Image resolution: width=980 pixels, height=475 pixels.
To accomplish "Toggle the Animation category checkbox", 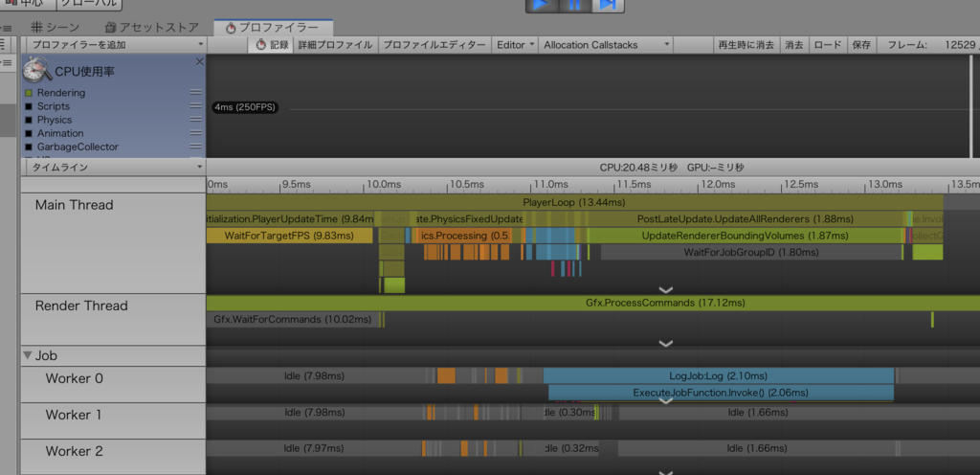I will [28, 134].
